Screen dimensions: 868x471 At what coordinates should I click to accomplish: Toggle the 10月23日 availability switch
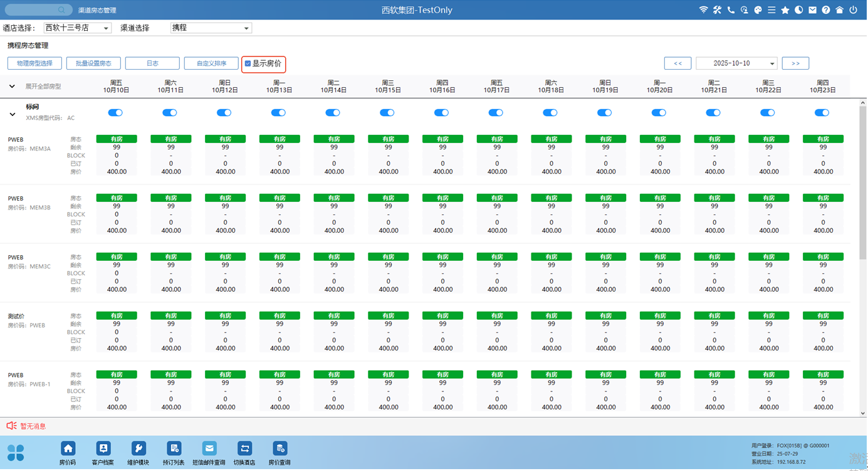822,113
